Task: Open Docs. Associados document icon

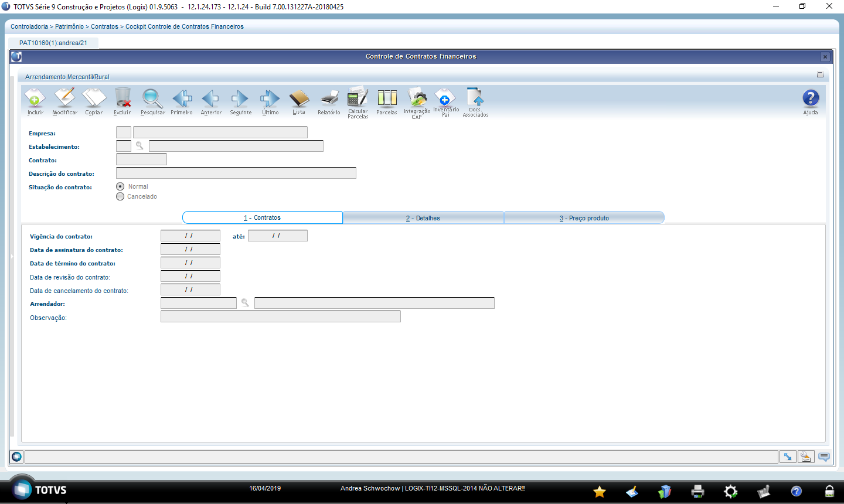Action: coord(475,97)
